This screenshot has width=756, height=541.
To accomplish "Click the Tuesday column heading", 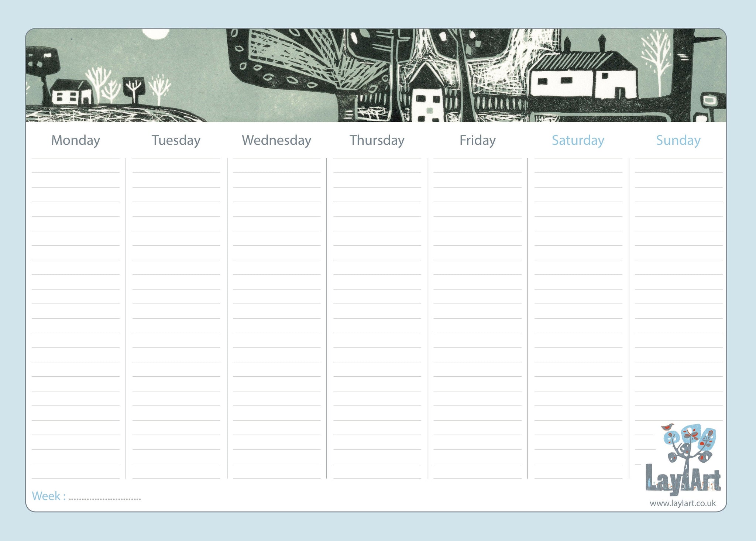I will tap(176, 141).
